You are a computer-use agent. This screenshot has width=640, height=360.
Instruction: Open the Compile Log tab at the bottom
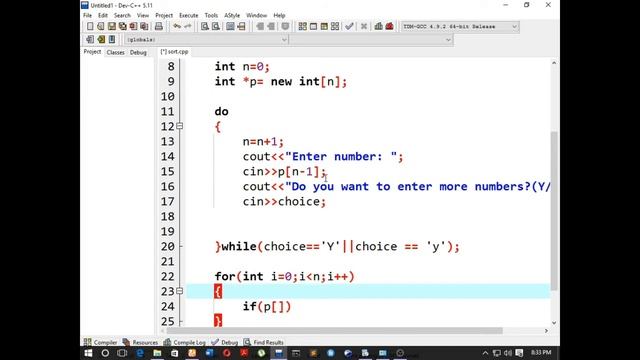[x=184, y=342]
